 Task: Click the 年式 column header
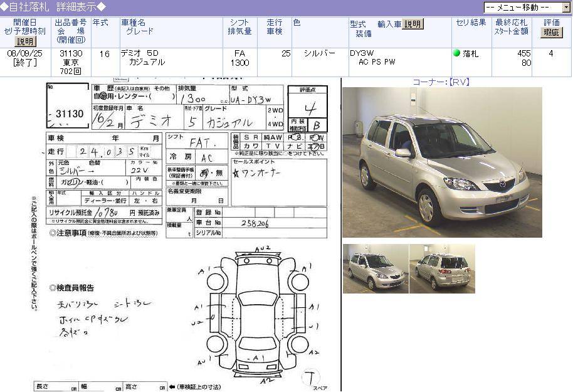point(100,23)
